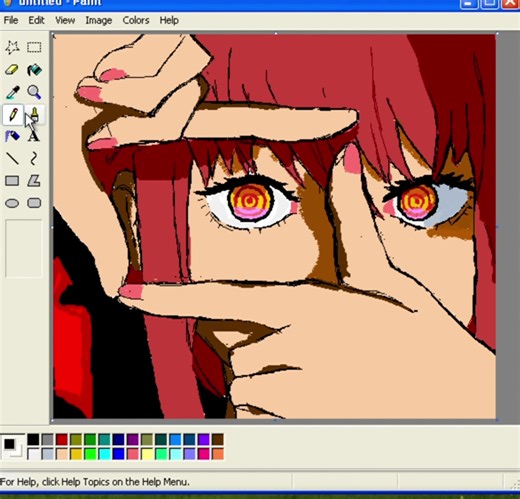Choose the bright violet palette color
The image size is (520, 499).
204,439
